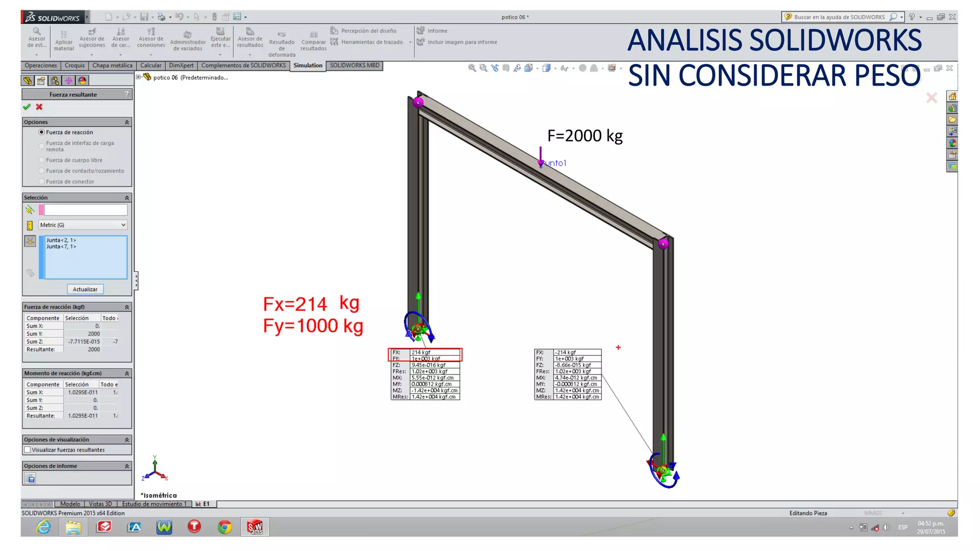Image resolution: width=980 pixels, height=551 pixels.
Task: Switch to the DimXpert tab
Action: [x=181, y=66]
